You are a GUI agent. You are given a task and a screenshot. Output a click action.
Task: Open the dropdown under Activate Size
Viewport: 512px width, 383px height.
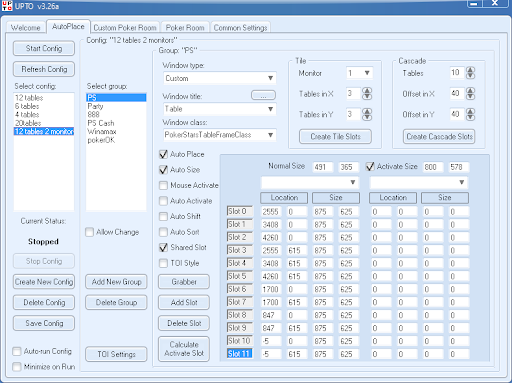pos(419,182)
